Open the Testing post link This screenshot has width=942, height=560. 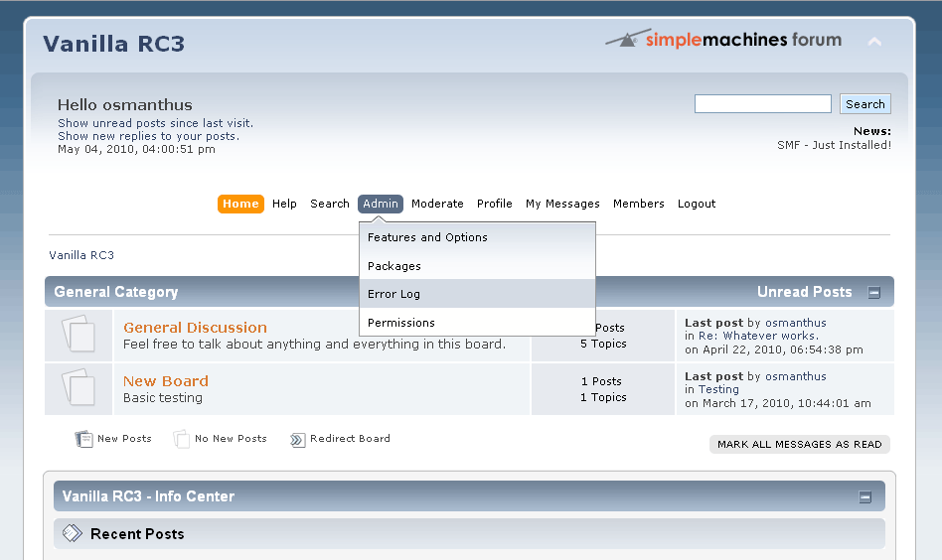coord(718,389)
